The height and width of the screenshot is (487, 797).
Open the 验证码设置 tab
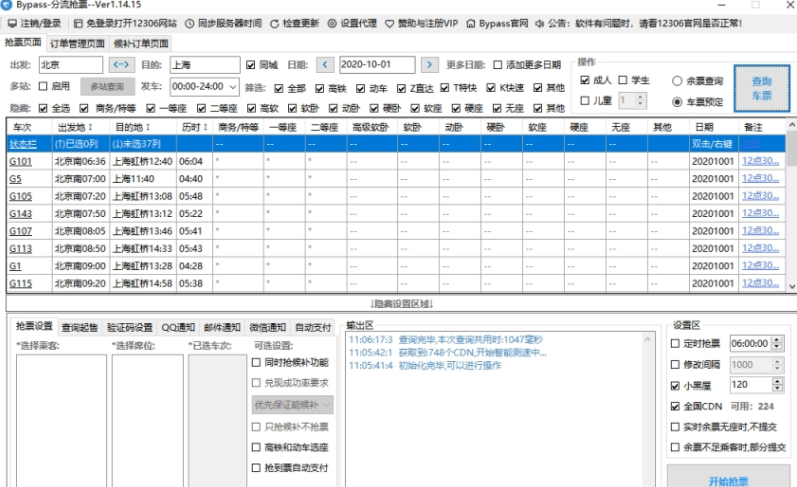130,328
